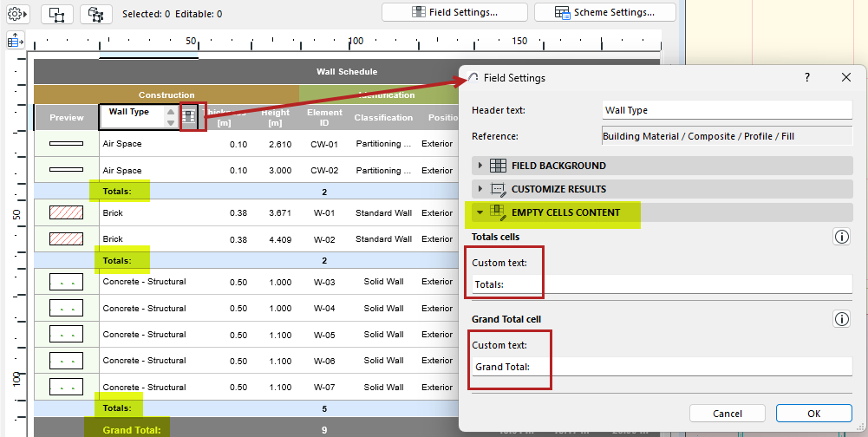Click the height value 4.409

tap(280, 240)
